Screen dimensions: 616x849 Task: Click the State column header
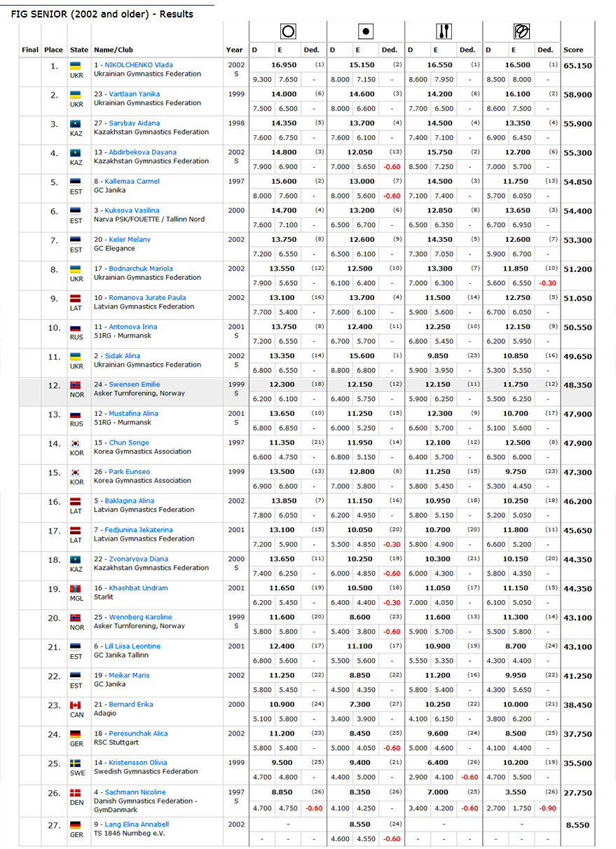(x=79, y=50)
